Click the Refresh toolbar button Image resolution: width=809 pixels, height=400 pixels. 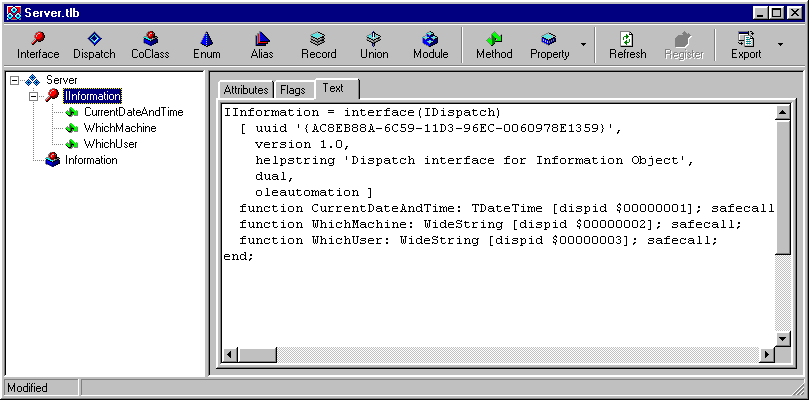[627, 46]
